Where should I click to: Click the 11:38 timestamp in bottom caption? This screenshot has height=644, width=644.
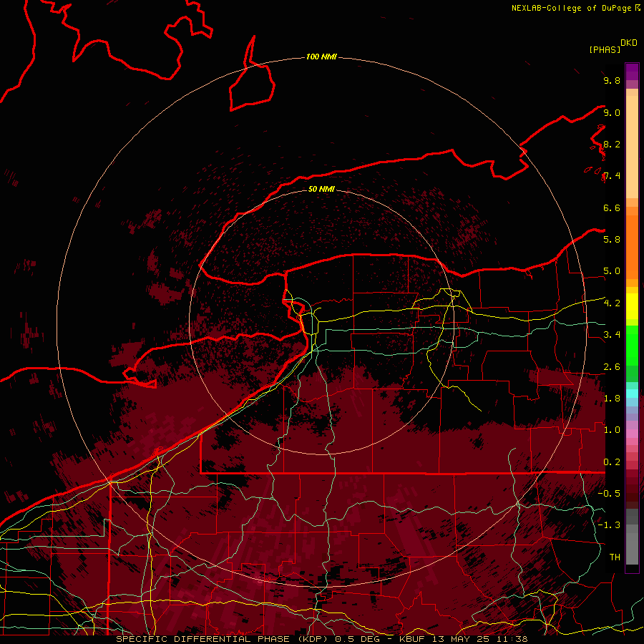pos(513,639)
